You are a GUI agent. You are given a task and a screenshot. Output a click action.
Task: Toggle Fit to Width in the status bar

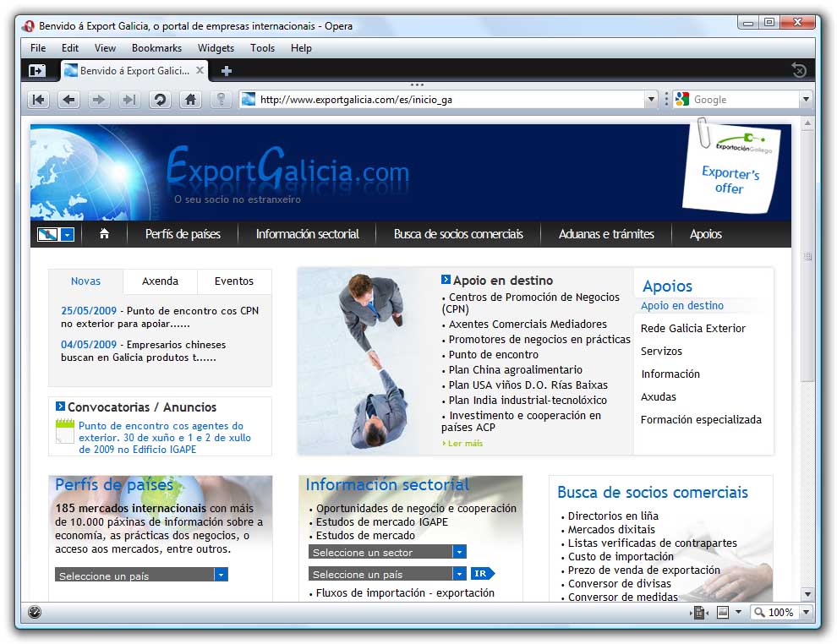tap(698, 613)
